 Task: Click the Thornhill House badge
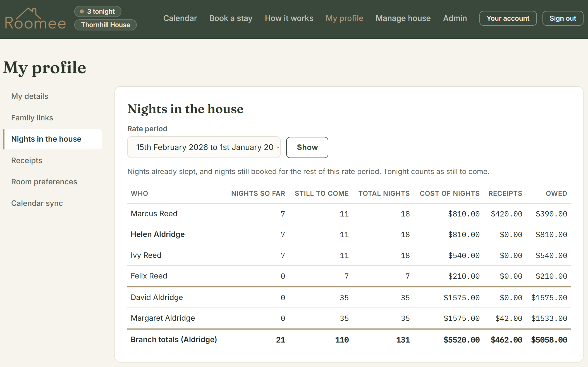pyautogui.click(x=106, y=25)
